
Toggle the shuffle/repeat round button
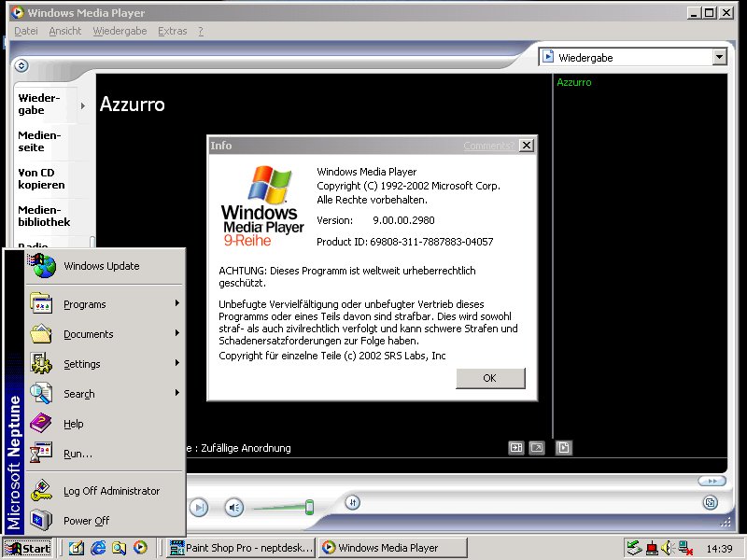point(352,502)
